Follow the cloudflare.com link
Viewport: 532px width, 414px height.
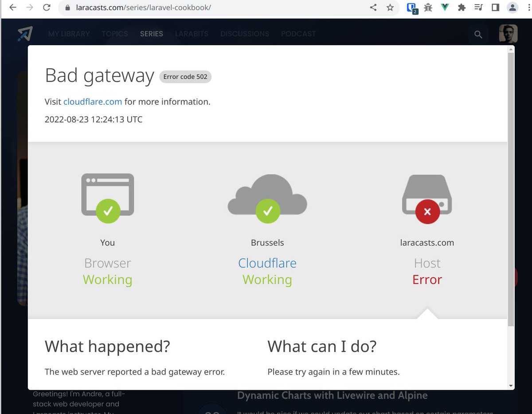[x=93, y=102]
